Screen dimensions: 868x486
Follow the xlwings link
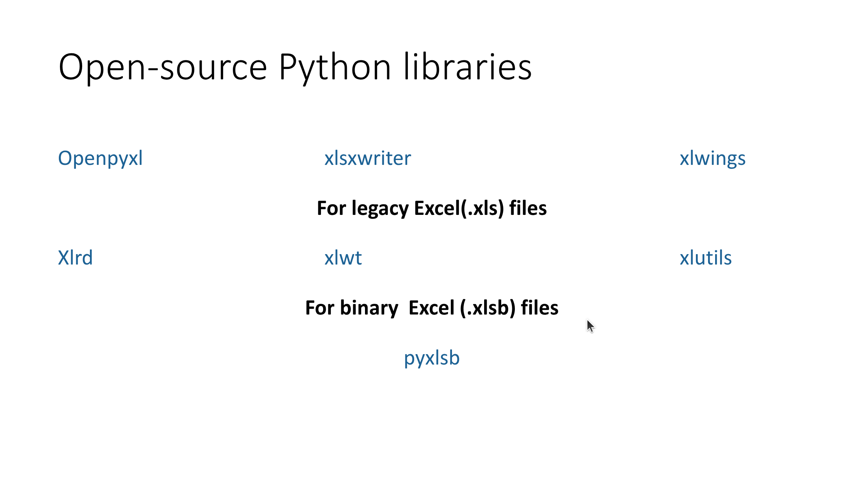tap(712, 159)
